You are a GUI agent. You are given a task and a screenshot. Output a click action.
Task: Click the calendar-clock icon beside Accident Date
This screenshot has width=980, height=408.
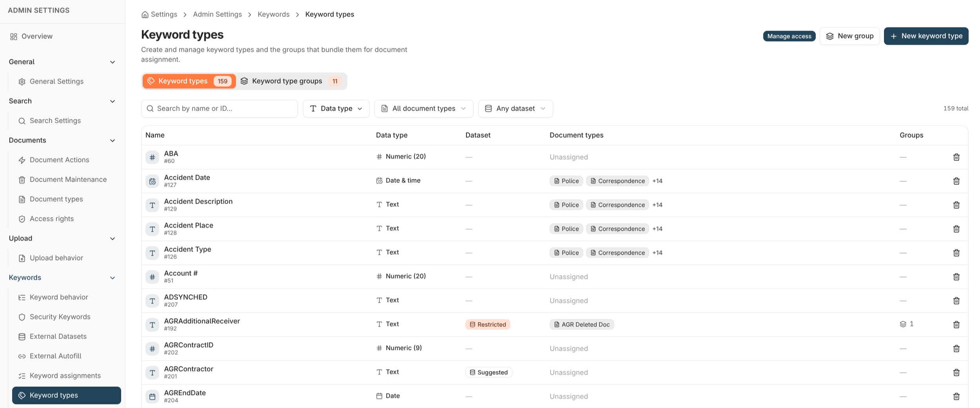pyautogui.click(x=152, y=181)
